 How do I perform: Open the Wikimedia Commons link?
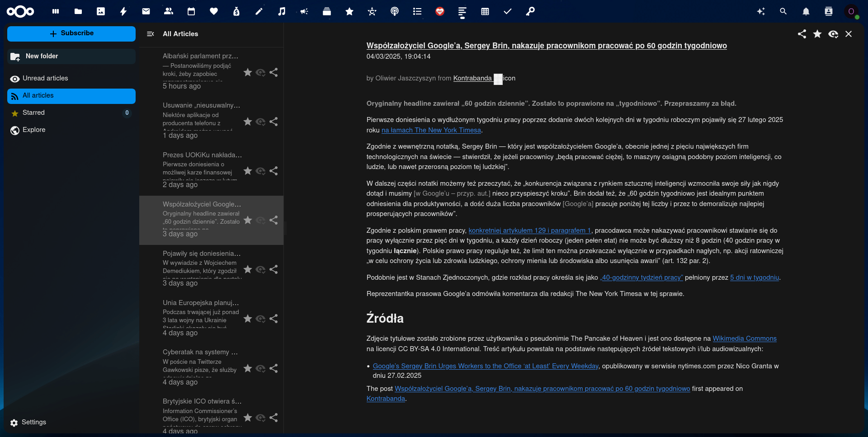coord(744,338)
